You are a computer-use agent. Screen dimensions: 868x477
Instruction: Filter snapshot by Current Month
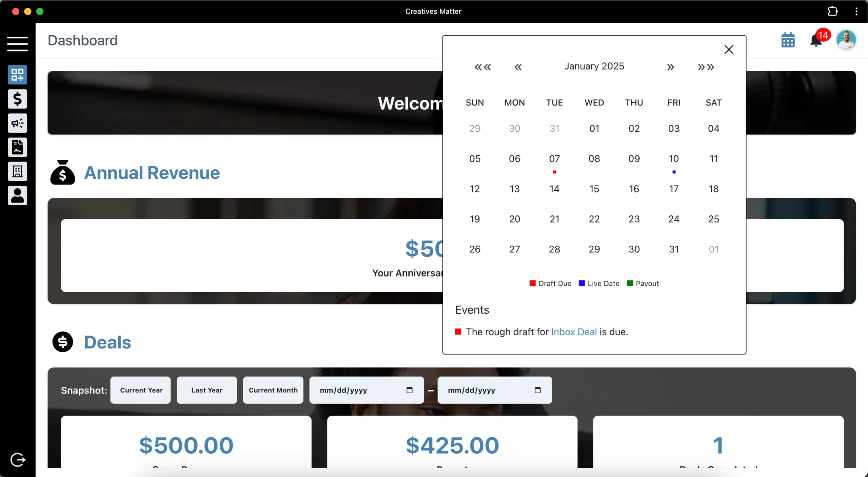tap(273, 390)
